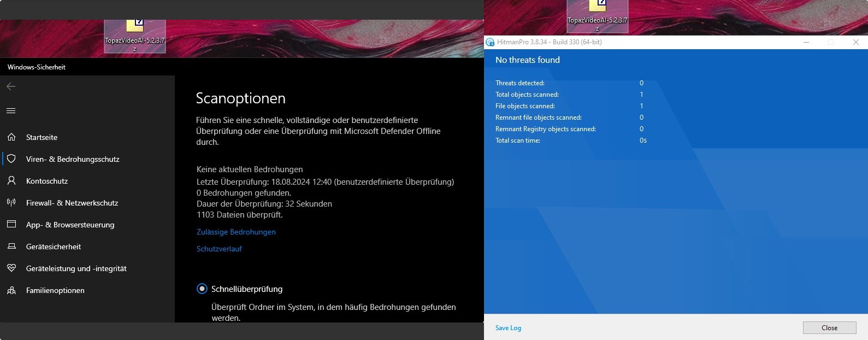Click the Familienoptionen people icon

(x=11, y=290)
